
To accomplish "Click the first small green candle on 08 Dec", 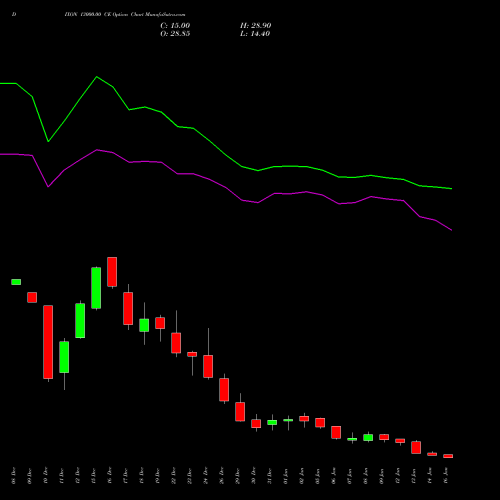I will 16,282.
